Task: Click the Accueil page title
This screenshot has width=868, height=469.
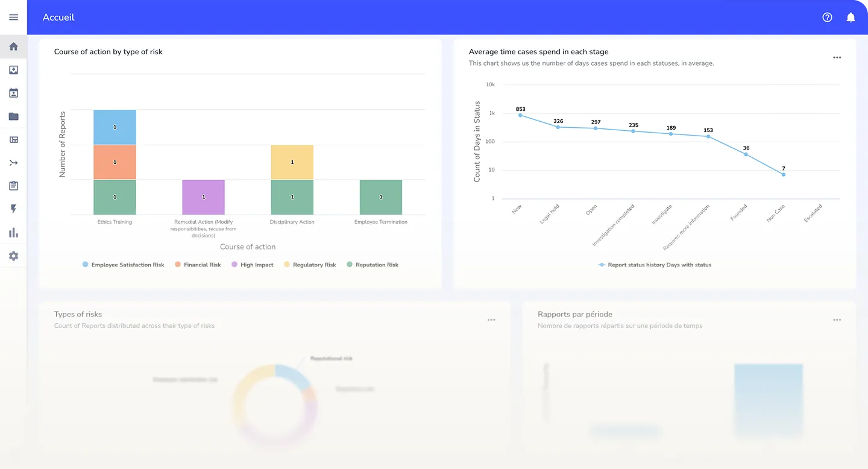Action: tap(58, 17)
